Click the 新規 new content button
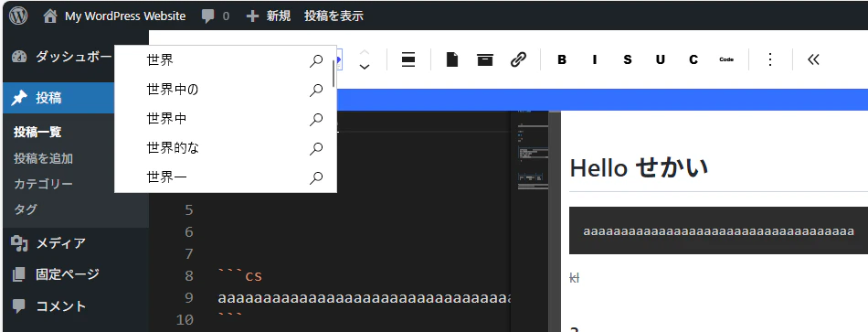The height and width of the screenshot is (332, 868). point(269,16)
